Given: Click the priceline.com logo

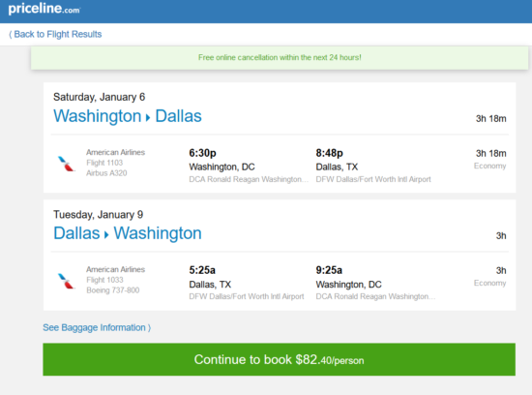Looking at the screenshot, I should [x=44, y=9].
